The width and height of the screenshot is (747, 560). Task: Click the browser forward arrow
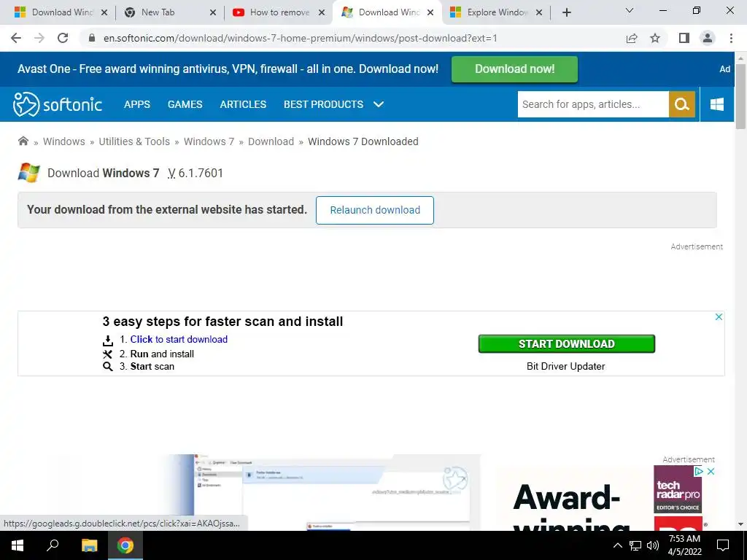39,38
